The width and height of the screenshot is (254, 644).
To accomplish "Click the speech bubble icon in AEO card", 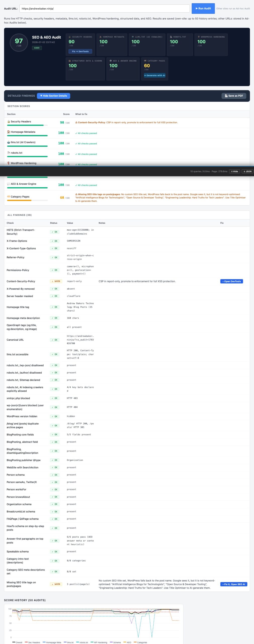I will [x=111, y=61].
